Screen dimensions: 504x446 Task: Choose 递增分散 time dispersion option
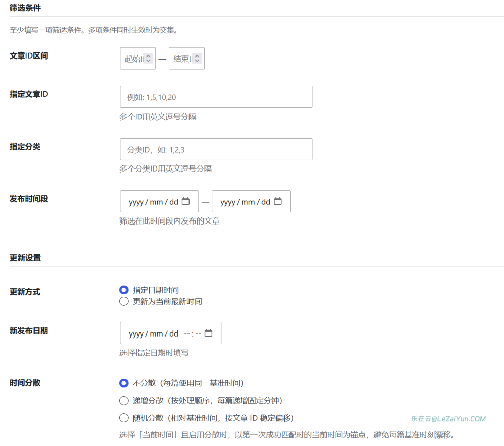tap(124, 401)
